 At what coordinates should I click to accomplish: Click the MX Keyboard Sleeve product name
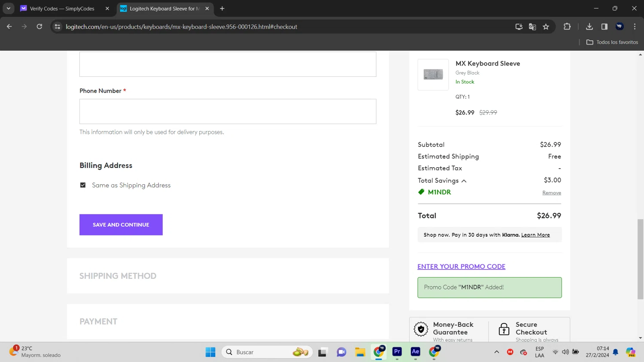(488, 63)
